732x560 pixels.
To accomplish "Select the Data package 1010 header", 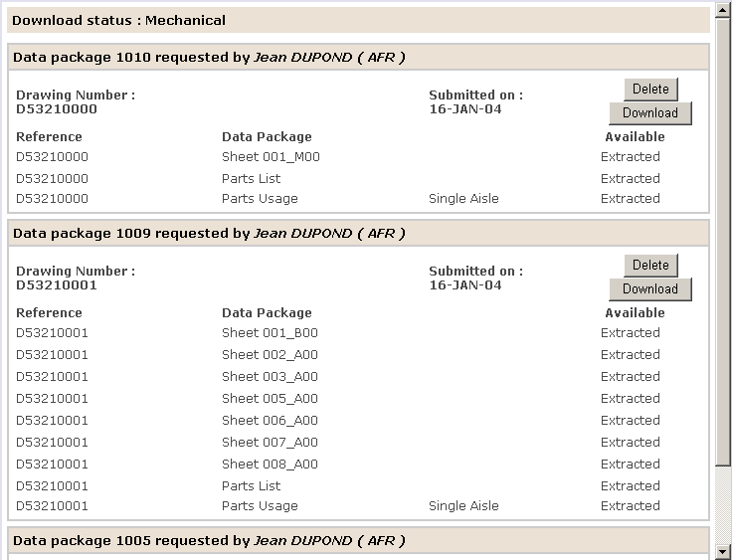I will [x=209, y=58].
